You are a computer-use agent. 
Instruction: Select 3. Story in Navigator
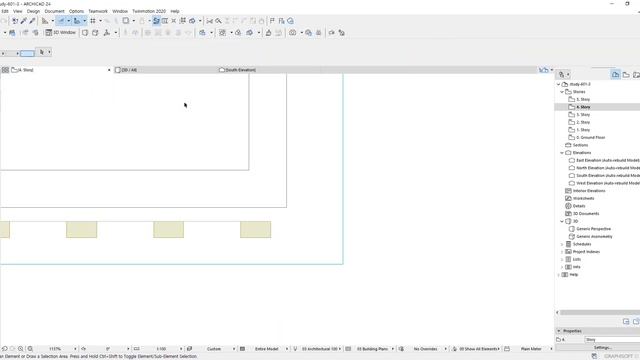(x=583, y=115)
